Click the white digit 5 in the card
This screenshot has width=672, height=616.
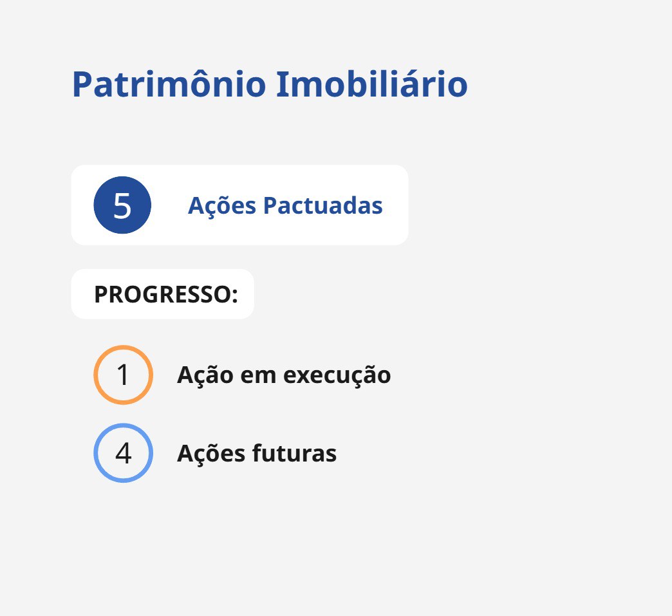click(122, 205)
